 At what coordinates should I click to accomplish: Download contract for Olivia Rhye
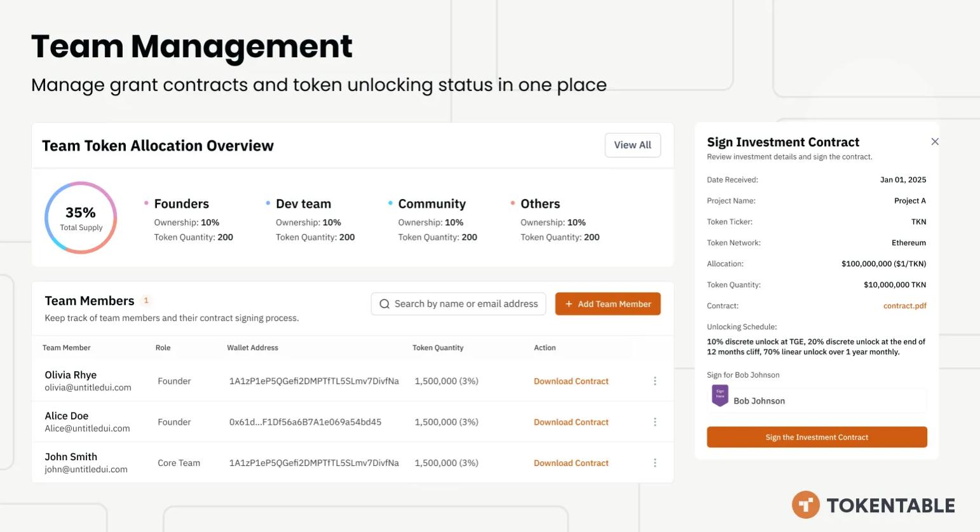click(x=571, y=381)
